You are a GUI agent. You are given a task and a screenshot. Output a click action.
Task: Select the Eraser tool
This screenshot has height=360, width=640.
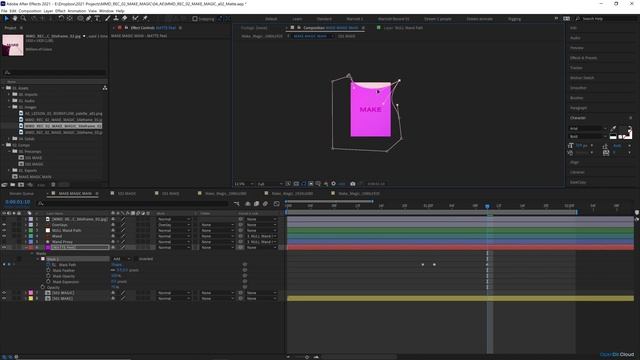pyautogui.click(x=124, y=18)
